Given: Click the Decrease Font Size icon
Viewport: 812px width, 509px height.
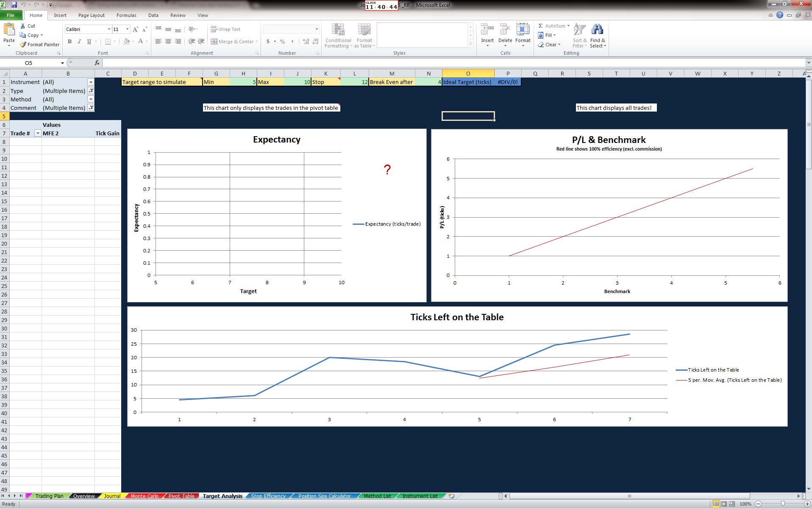Looking at the screenshot, I should click(145, 29).
